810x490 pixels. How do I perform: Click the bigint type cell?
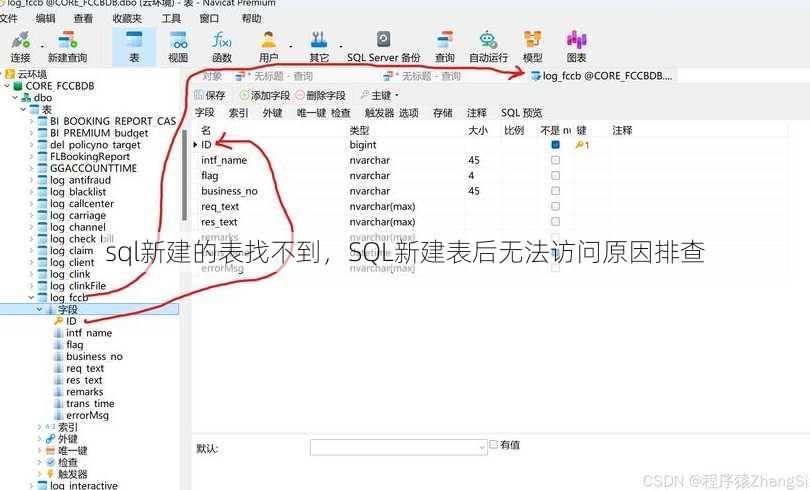pyautogui.click(x=363, y=145)
